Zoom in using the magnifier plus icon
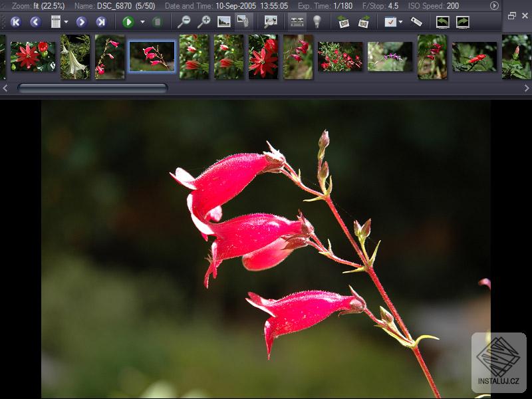 coord(205,22)
